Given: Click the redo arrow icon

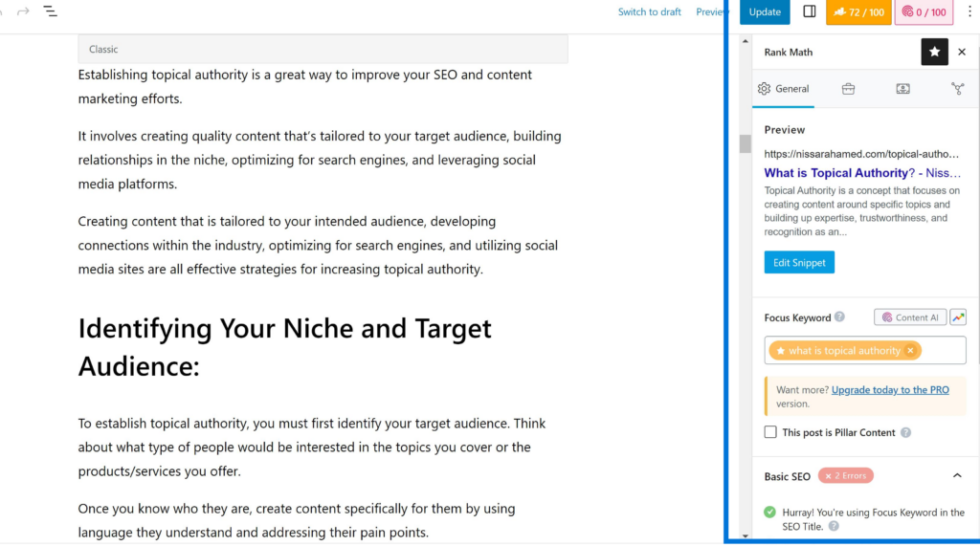Looking at the screenshot, I should 23,11.
